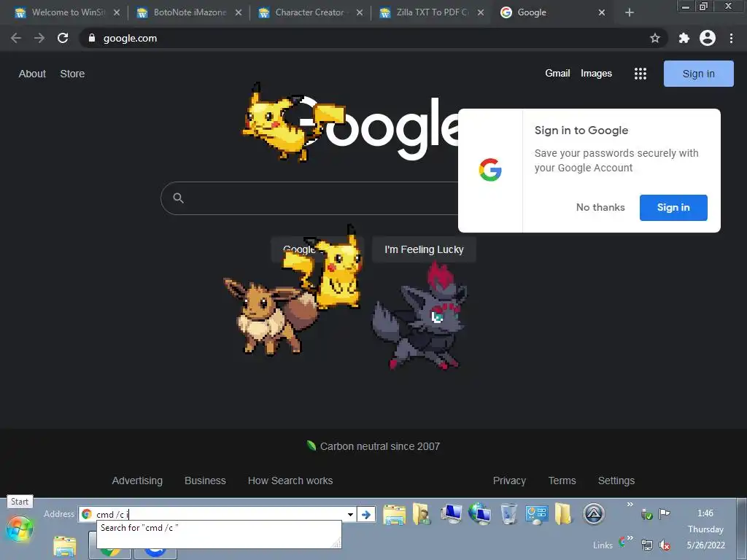Viewport: 747px width, 560px height.
Task: Open the Store link
Action: 72,74
